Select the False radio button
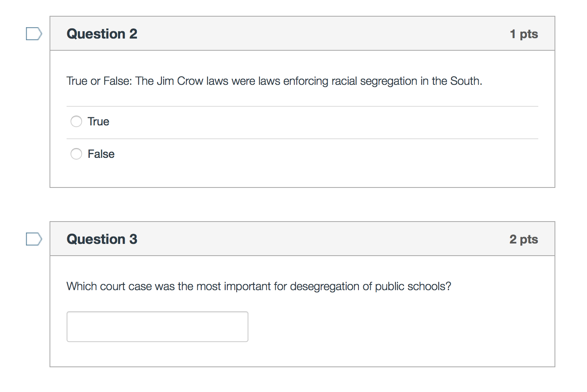The image size is (587, 392). [x=76, y=154]
